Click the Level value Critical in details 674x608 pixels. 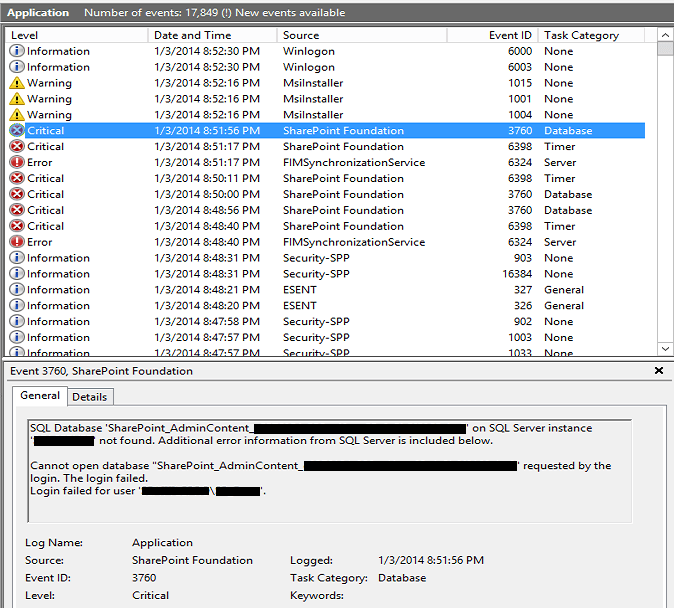150,595
